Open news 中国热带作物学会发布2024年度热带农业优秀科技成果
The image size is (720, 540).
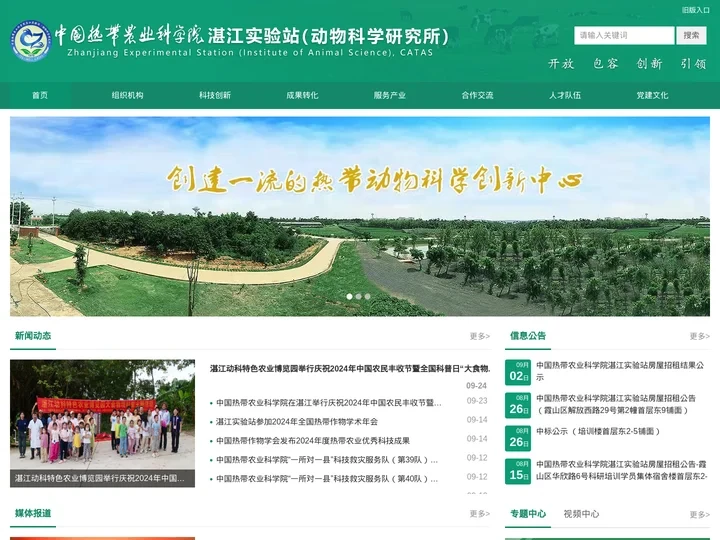313,441
